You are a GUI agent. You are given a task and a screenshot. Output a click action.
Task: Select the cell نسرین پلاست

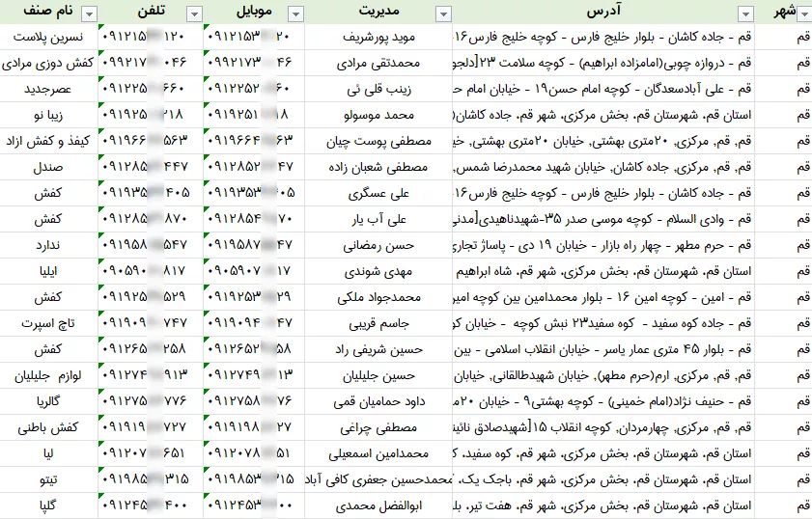(x=48, y=38)
